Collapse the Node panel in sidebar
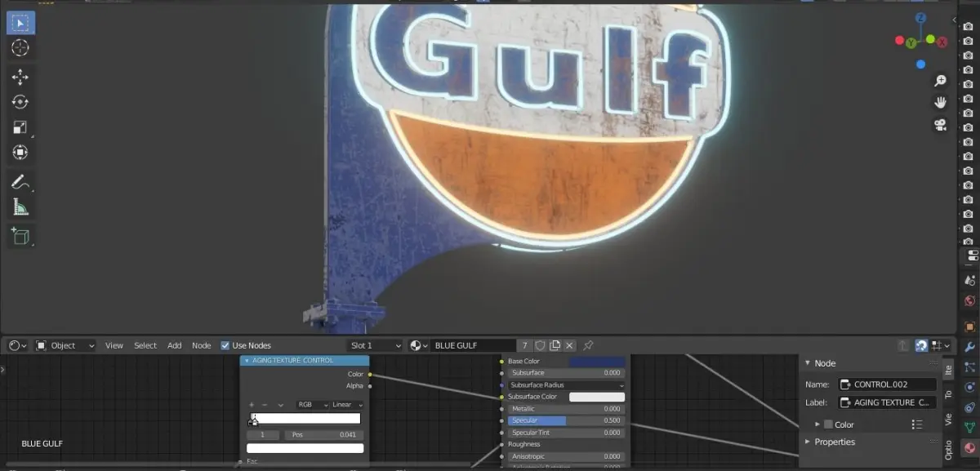 point(808,363)
